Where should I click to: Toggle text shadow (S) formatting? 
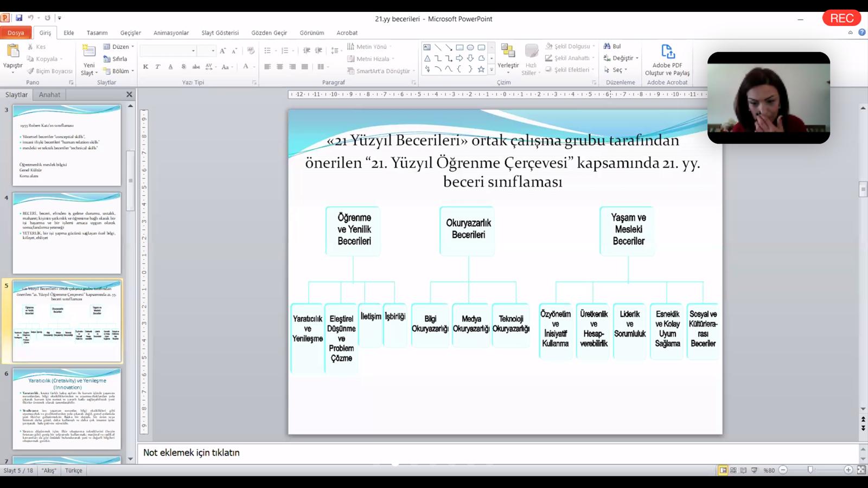tap(183, 67)
